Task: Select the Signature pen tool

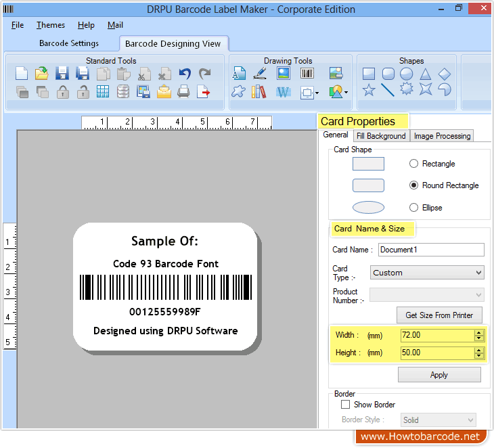Action: [x=261, y=73]
